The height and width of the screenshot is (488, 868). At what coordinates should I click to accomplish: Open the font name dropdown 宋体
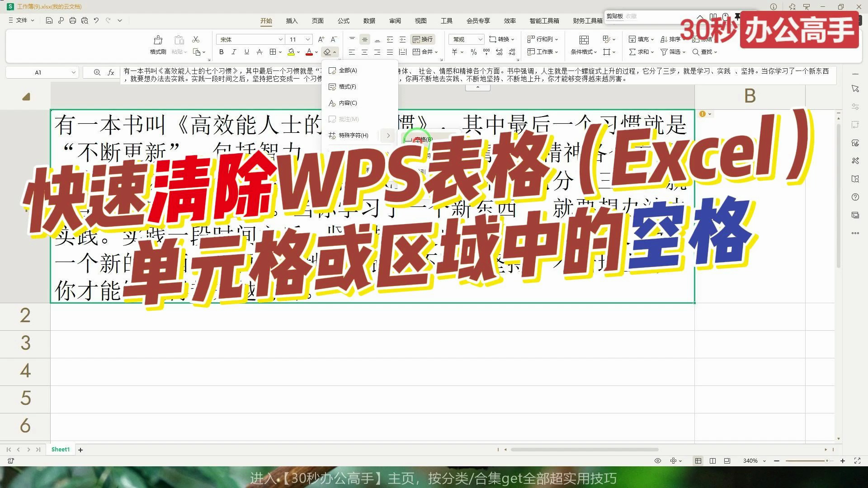[280, 39]
